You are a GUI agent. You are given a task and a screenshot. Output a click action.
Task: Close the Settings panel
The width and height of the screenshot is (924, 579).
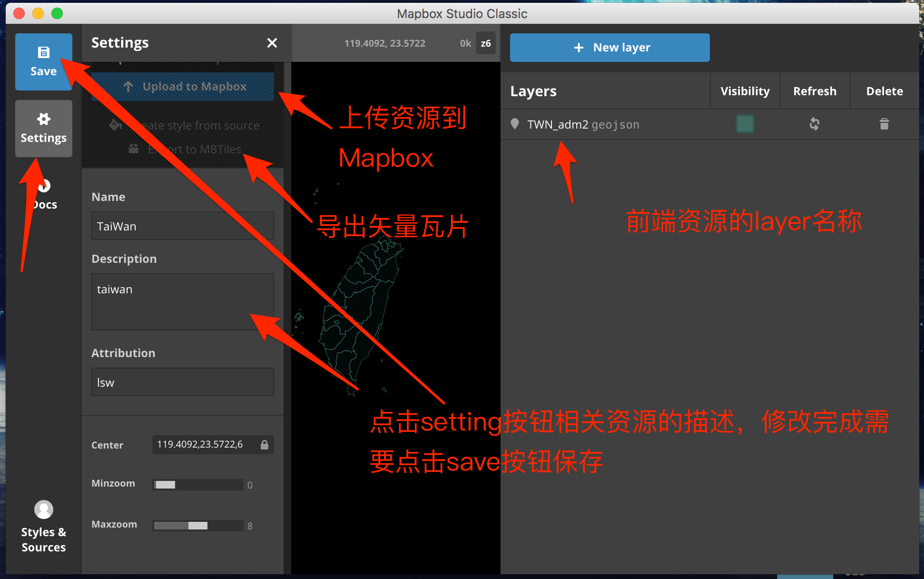[272, 43]
